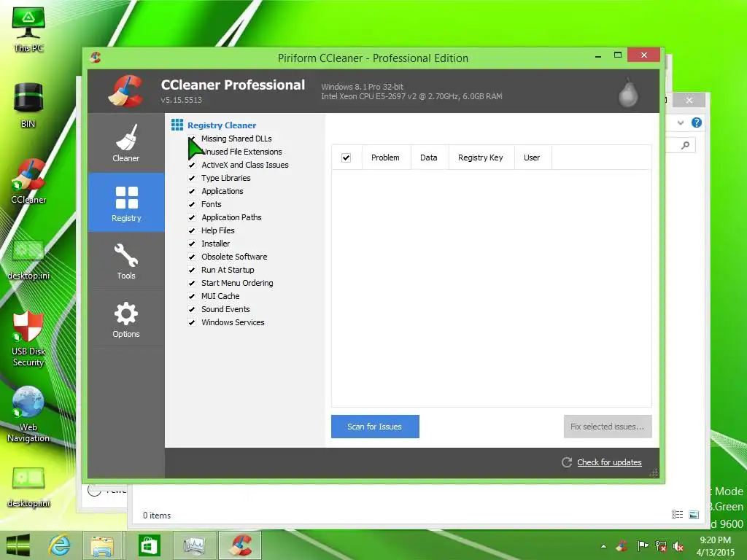Click CCleaner title bar app icon
This screenshot has width=747, height=560.
(96, 58)
